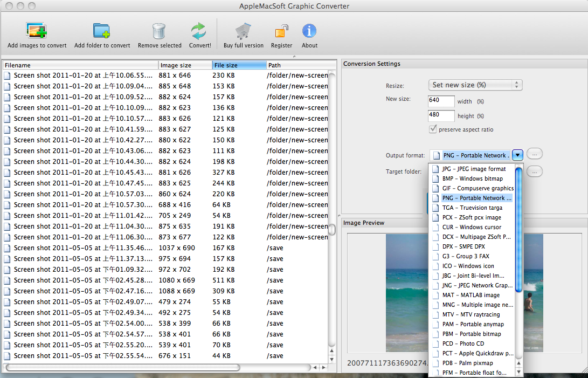Choose DPX - SMPE DPX format

472,247
